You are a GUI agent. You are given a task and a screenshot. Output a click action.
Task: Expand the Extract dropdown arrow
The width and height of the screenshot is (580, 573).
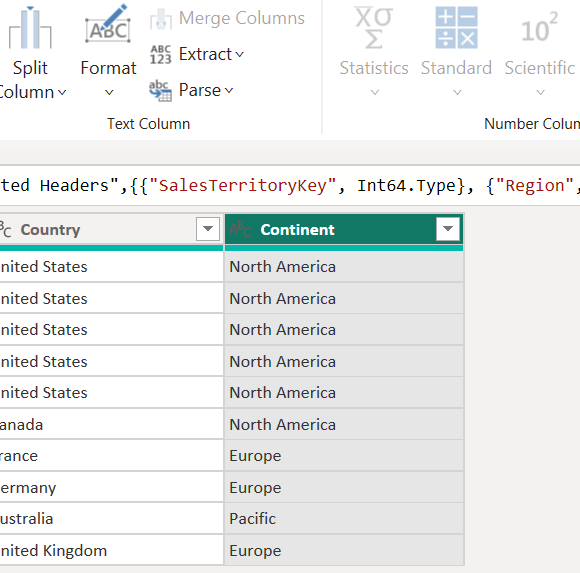[240, 55]
